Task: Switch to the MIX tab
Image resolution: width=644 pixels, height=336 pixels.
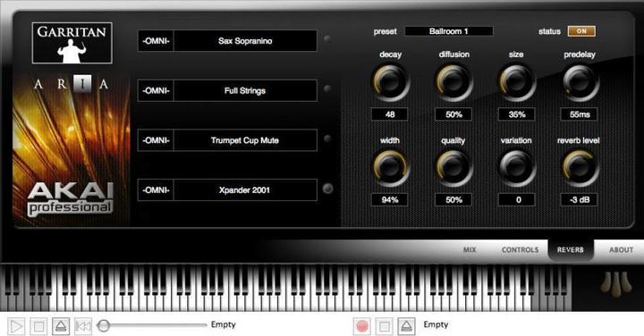Action: [x=470, y=250]
